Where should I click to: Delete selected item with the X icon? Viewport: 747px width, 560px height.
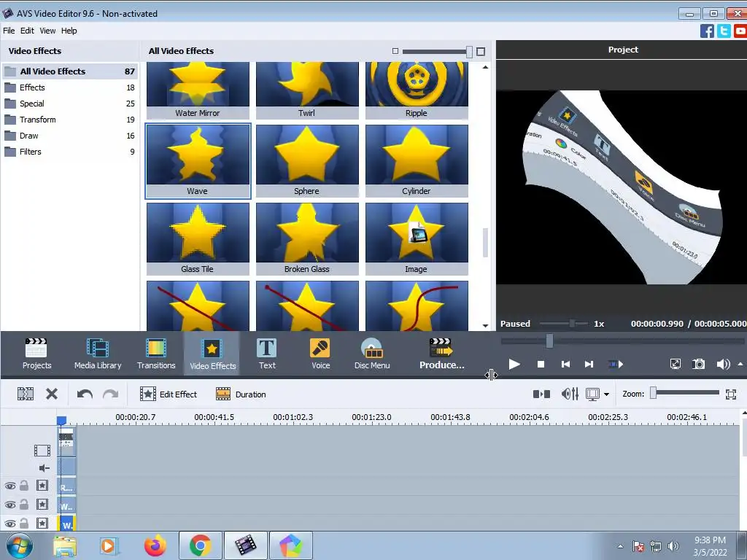tap(52, 394)
